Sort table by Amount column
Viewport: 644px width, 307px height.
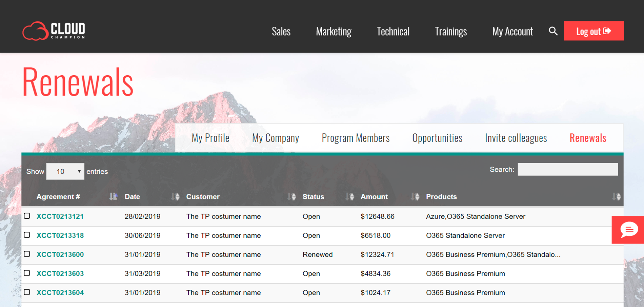(374, 197)
